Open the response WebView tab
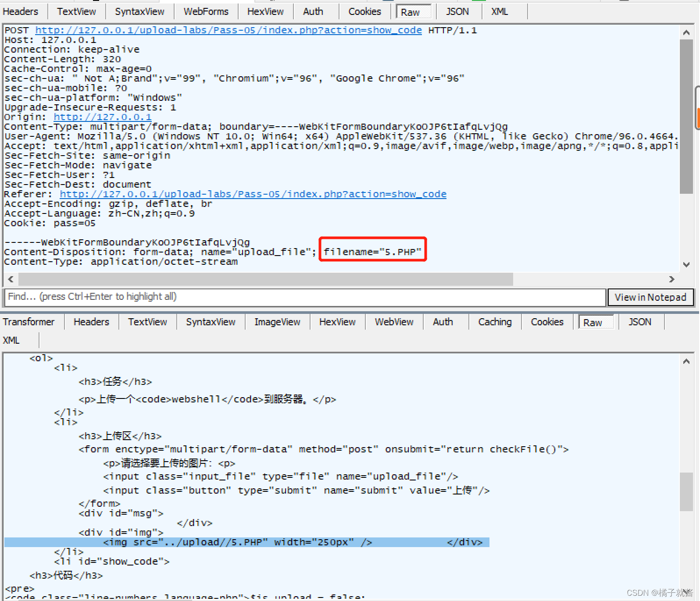 [394, 322]
